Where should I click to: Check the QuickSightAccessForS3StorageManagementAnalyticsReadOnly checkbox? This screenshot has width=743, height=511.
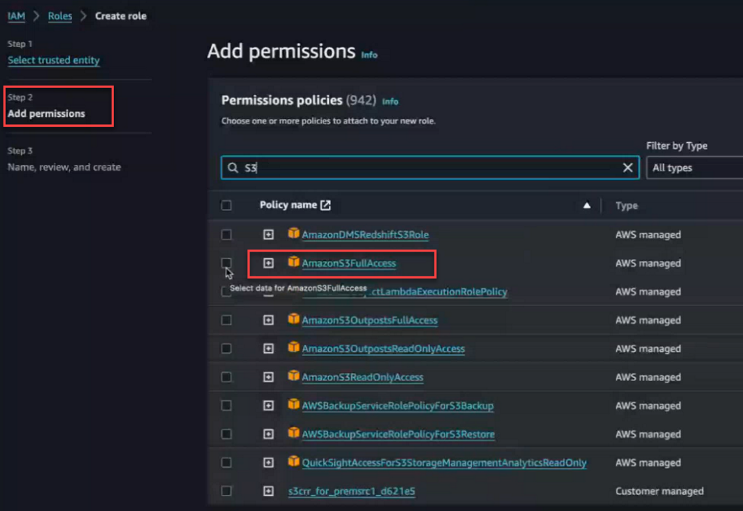[x=227, y=462]
